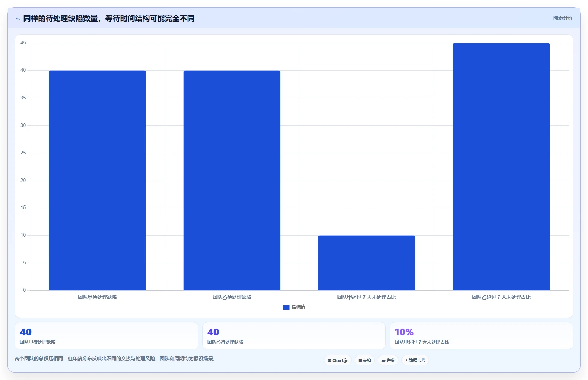Click the 10% stat card
Image resolution: width=588 pixels, height=380 pixels.
click(x=481, y=336)
